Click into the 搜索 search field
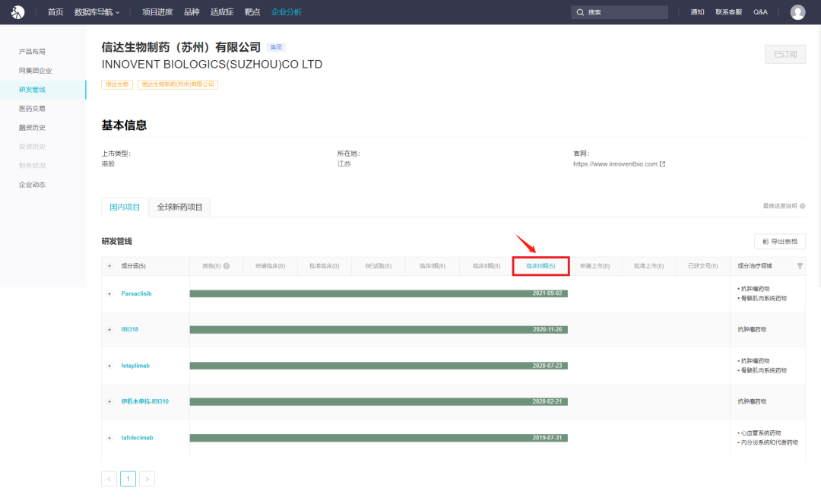 pyautogui.click(x=620, y=12)
